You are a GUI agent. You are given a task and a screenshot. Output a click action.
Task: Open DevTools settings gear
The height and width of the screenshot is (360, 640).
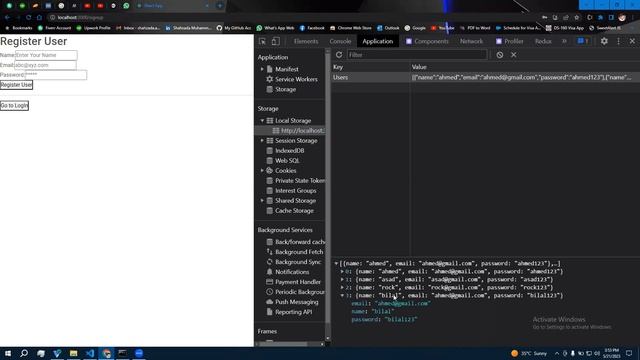tap(604, 41)
